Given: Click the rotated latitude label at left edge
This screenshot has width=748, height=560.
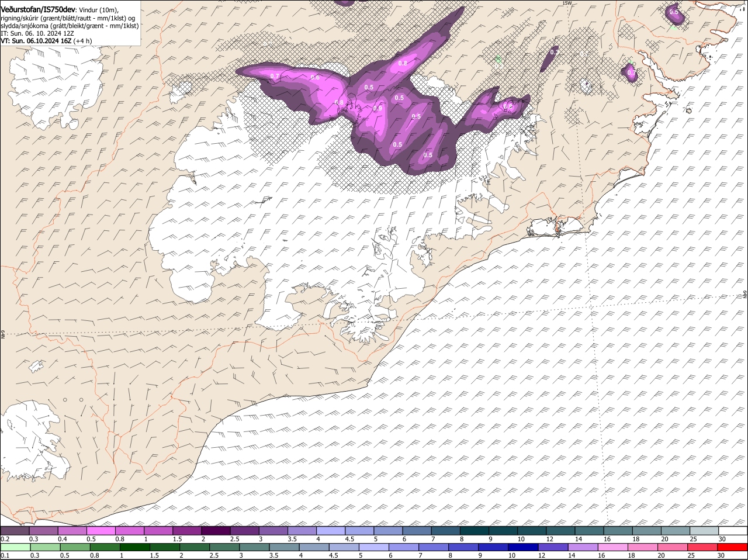Looking at the screenshot, I should (x=3, y=335).
